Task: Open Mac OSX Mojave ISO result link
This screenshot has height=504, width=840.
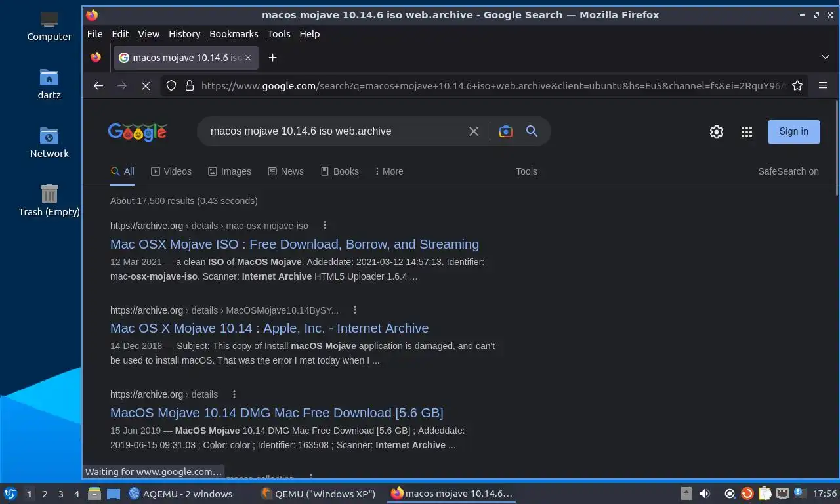Action: (295, 244)
